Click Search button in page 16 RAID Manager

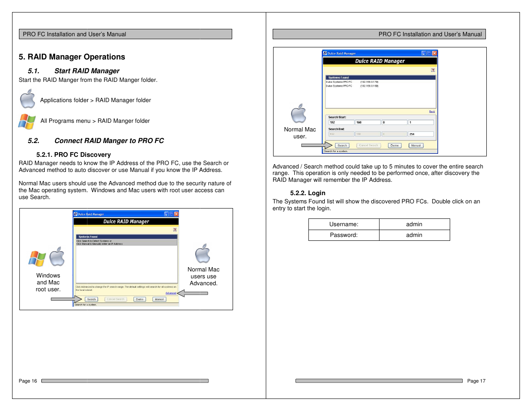coord(91,299)
